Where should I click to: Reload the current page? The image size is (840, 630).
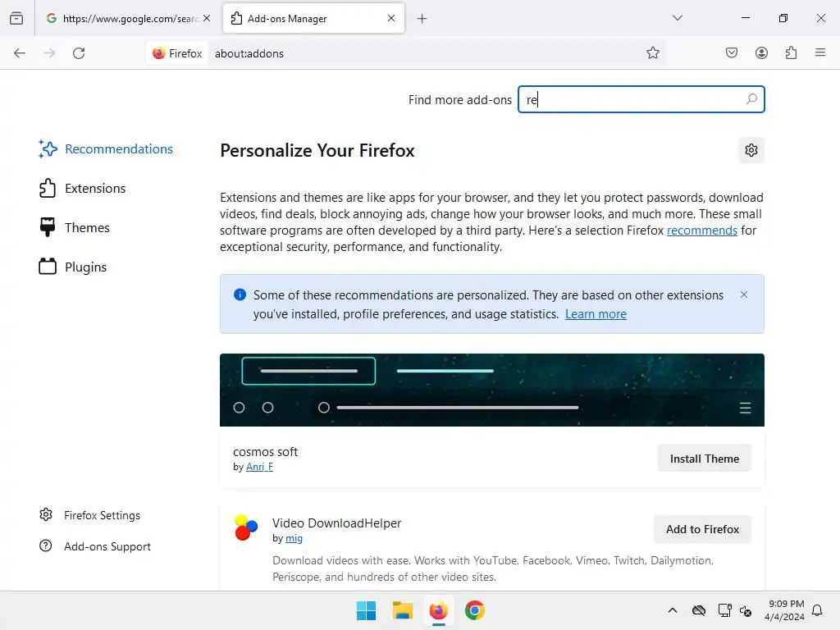[79, 53]
